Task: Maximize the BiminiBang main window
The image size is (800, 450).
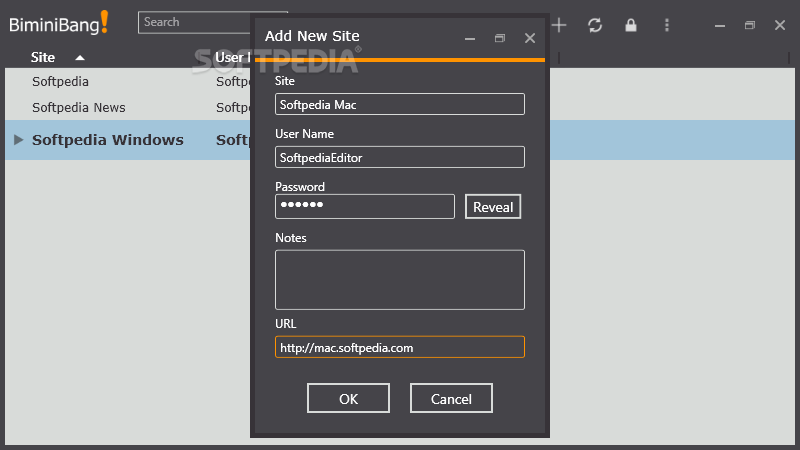Action: [749, 25]
